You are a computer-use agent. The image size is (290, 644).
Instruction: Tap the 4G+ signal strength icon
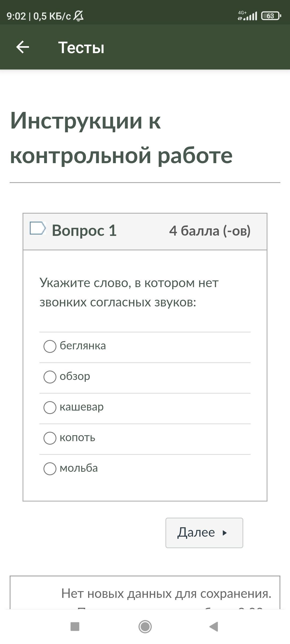pyautogui.click(x=247, y=16)
